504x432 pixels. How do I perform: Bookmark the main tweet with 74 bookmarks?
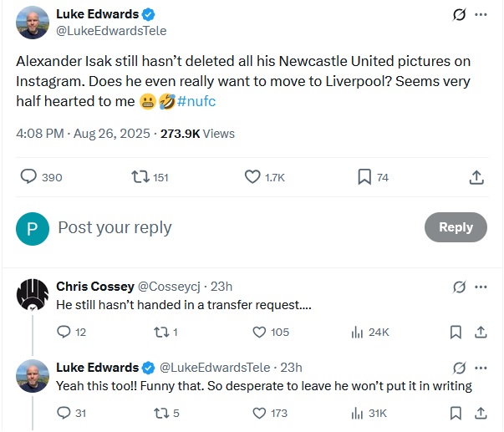pos(364,177)
